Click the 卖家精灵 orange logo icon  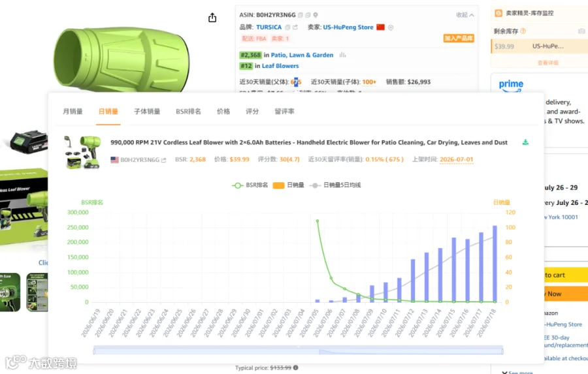pos(498,13)
